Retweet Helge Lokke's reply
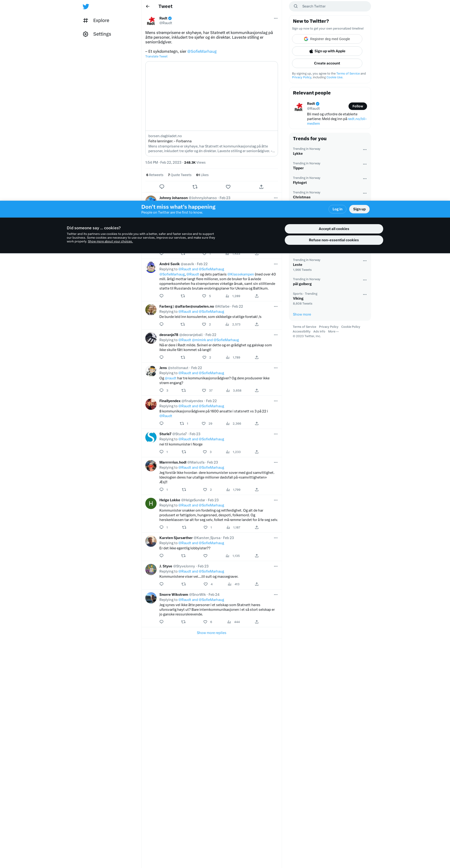Viewport: 450px width, 868px height. (x=184, y=527)
